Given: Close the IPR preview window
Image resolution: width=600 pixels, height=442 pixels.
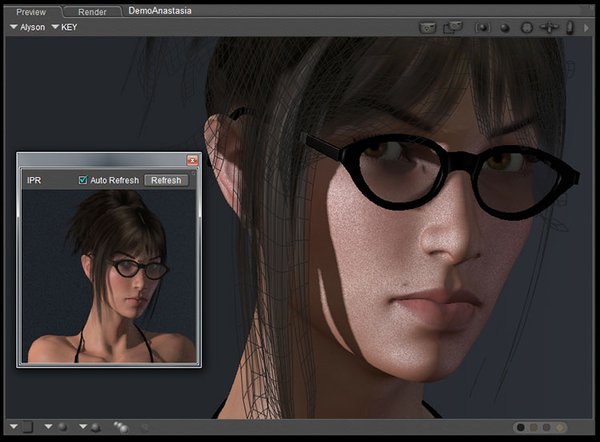Looking at the screenshot, I should pyautogui.click(x=192, y=160).
